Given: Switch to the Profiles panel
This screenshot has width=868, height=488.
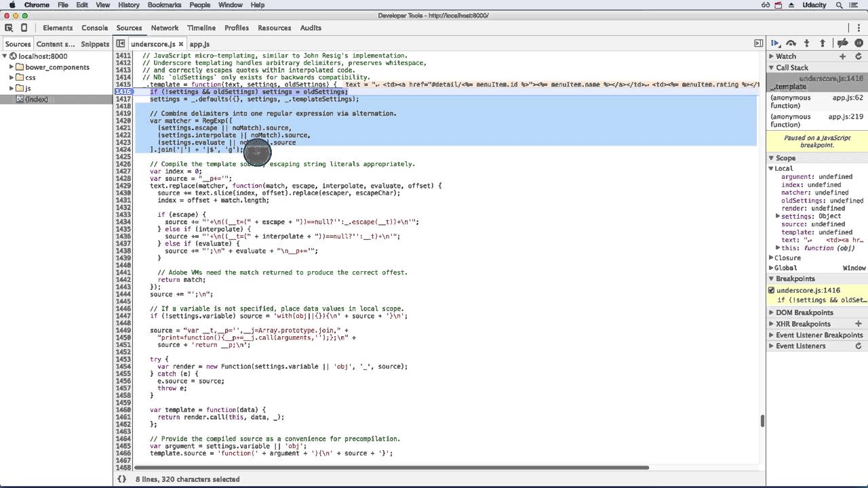Looking at the screenshot, I should point(237,28).
